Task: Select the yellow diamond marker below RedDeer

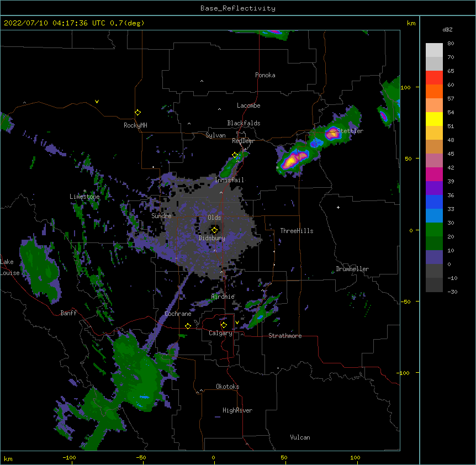Action: tap(235, 155)
